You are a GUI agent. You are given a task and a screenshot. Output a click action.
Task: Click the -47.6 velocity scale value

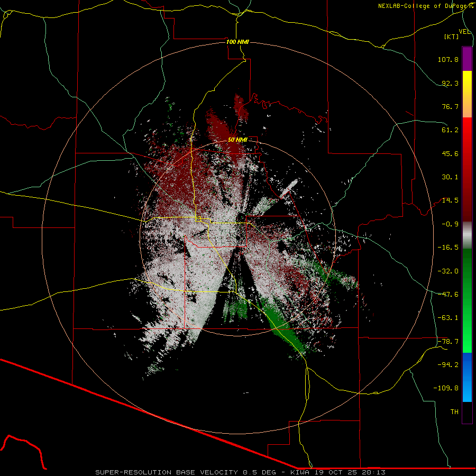pyautogui.click(x=448, y=295)
